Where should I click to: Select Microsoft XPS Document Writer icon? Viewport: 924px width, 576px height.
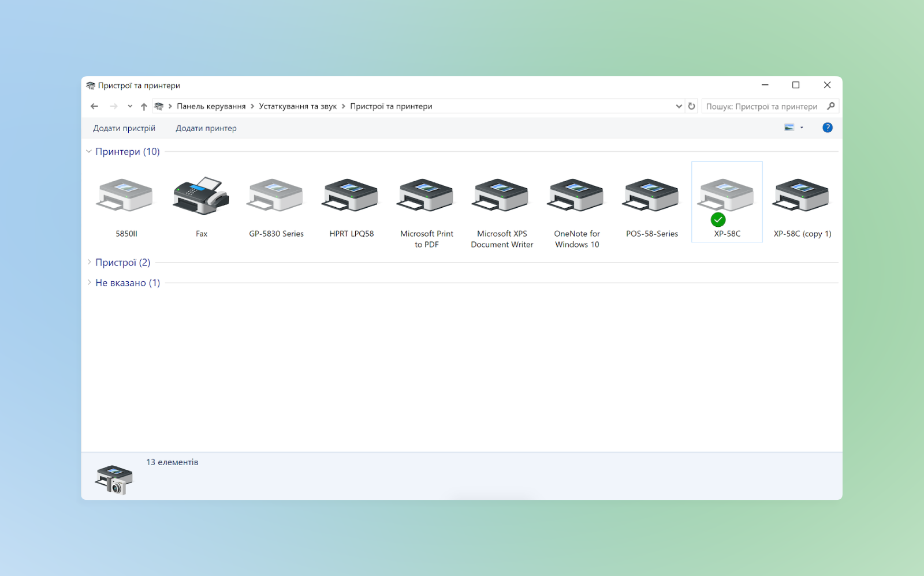[501, 196]
